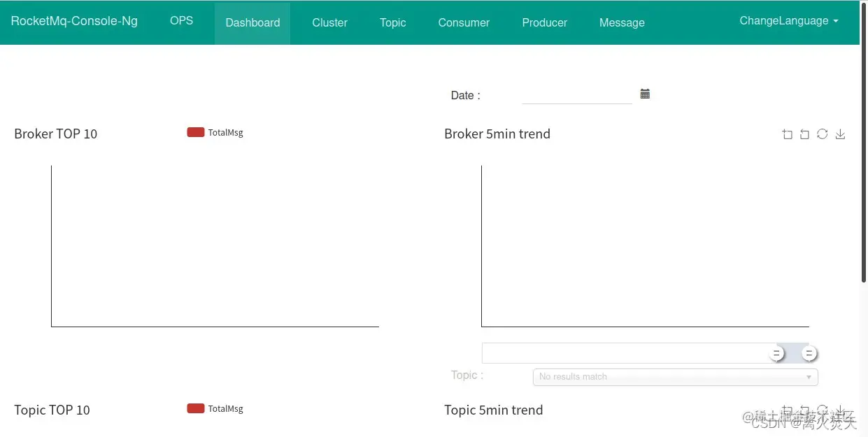Expand the Topic selection dropdown
The height and width of the screenshot is (437, 868).
pyautogui.click(x=675, y=377)
